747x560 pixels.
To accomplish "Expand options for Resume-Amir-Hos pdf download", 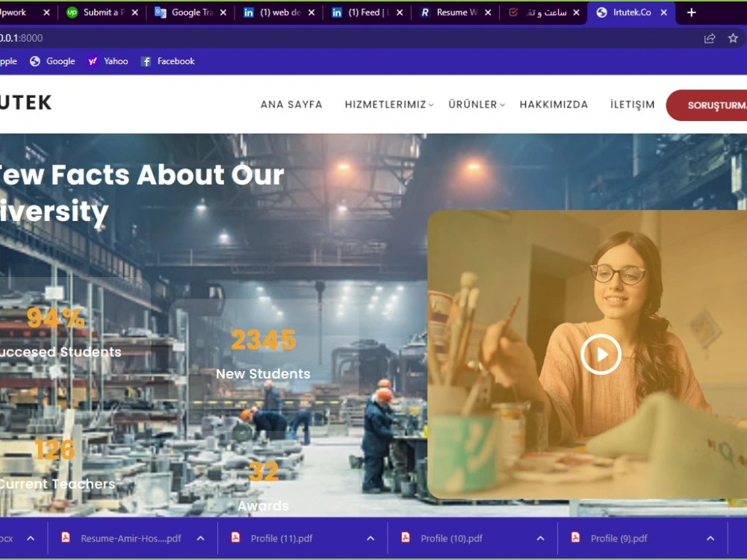I will (200, 538).
